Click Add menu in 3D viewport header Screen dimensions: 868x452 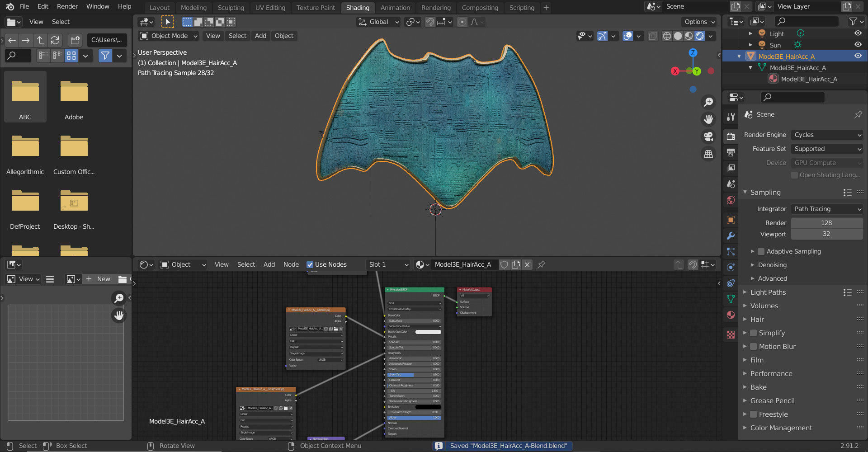(260, 36)
